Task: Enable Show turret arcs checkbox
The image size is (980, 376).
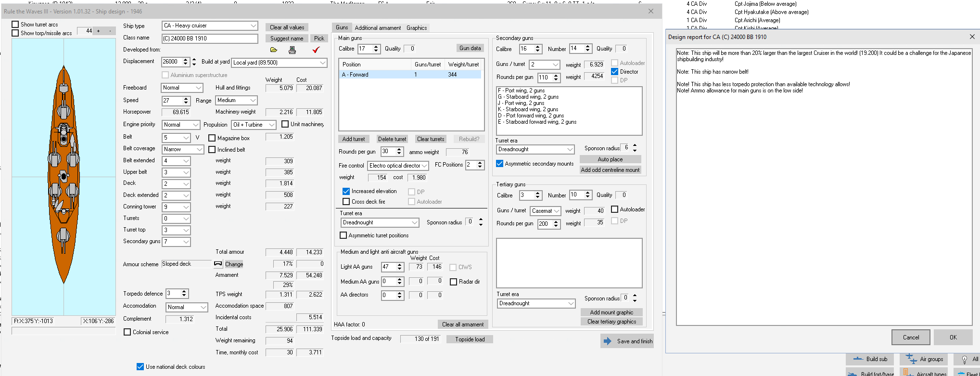Action: coord(15,25)
